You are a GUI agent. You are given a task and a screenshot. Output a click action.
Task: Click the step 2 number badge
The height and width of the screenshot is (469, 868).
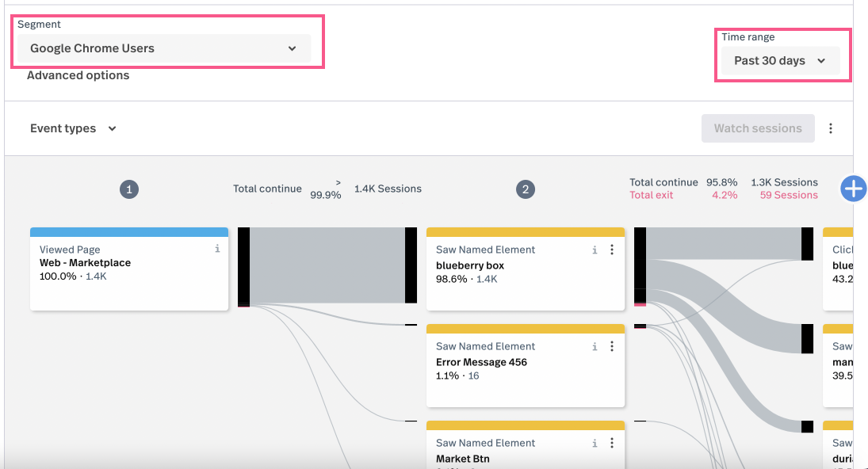(526, 189)
